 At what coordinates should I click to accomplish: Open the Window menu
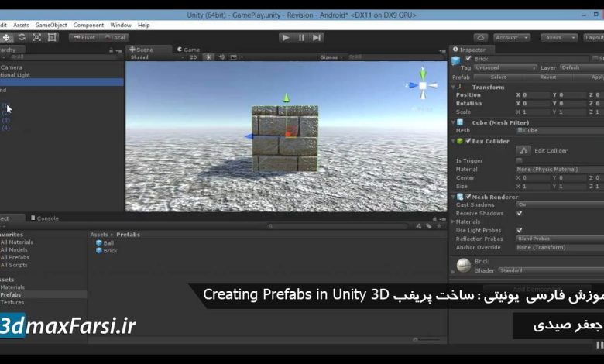[121, 25]
